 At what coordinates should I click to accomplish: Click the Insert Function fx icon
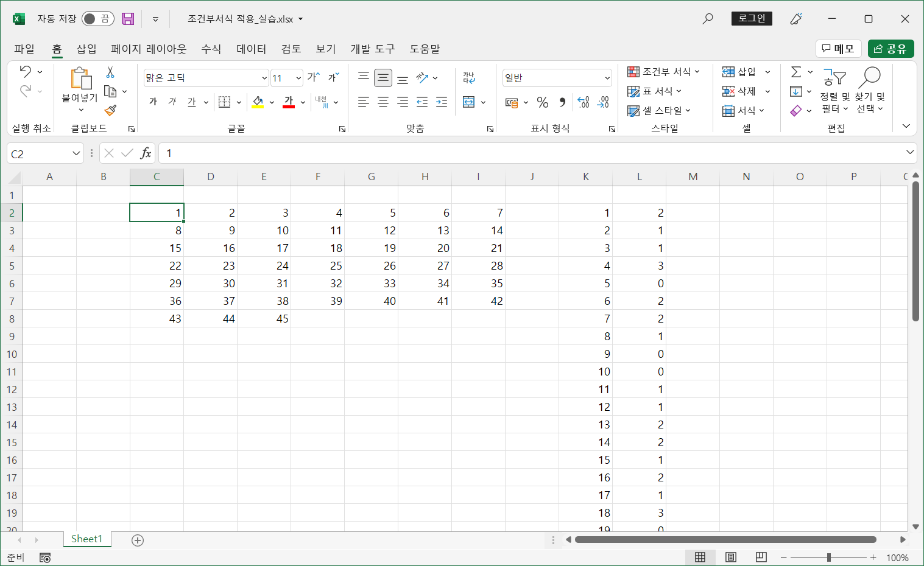[x=146, y=153]
